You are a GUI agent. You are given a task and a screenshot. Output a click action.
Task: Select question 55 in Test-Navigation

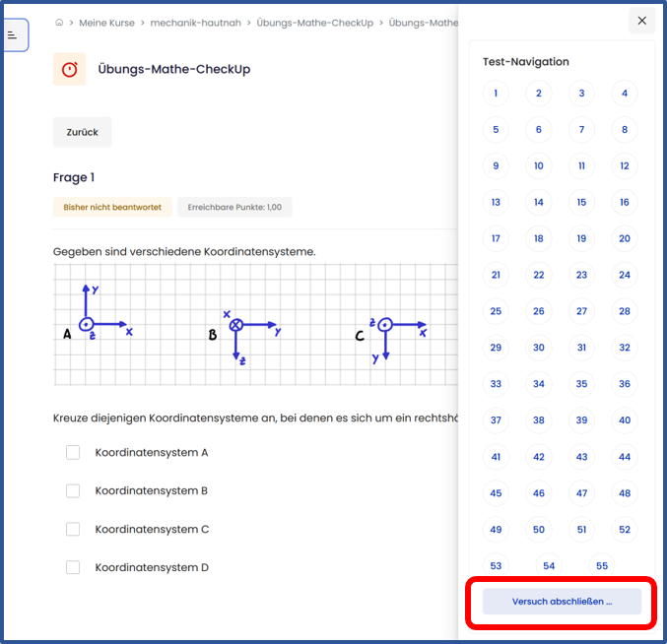602,566
